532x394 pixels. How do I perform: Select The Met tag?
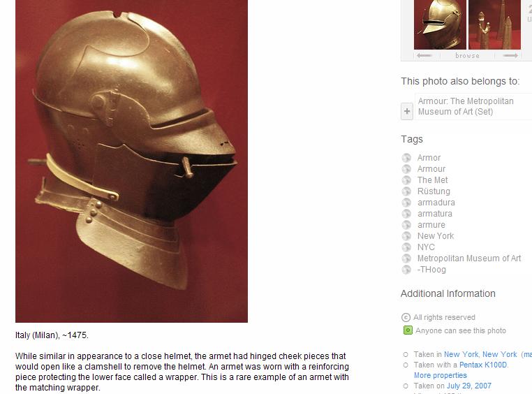tap(433, 180)
